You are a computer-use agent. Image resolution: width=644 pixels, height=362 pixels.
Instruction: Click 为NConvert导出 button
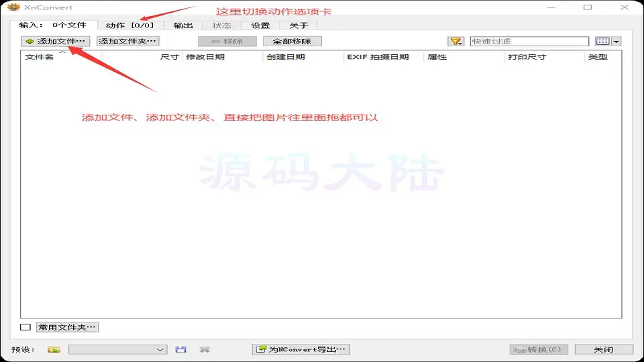point(301,349)
